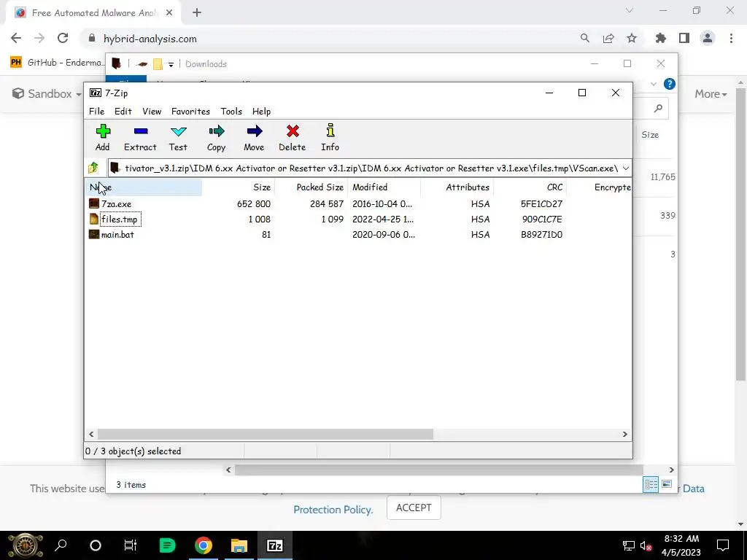
Task: Open the Edit menu
Action: (123, 111)
